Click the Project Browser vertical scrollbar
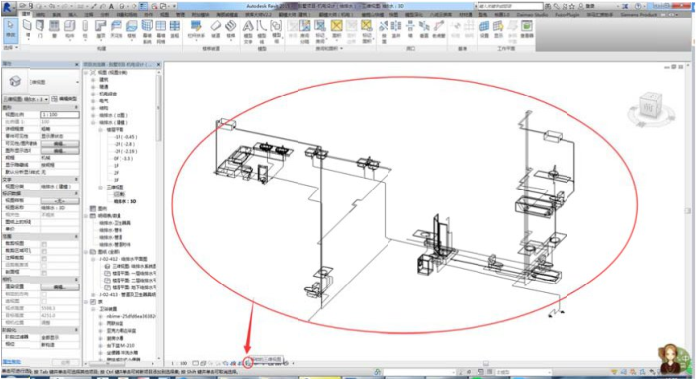The width and height of the screenshot is (698, 381). tap(158, 108)
